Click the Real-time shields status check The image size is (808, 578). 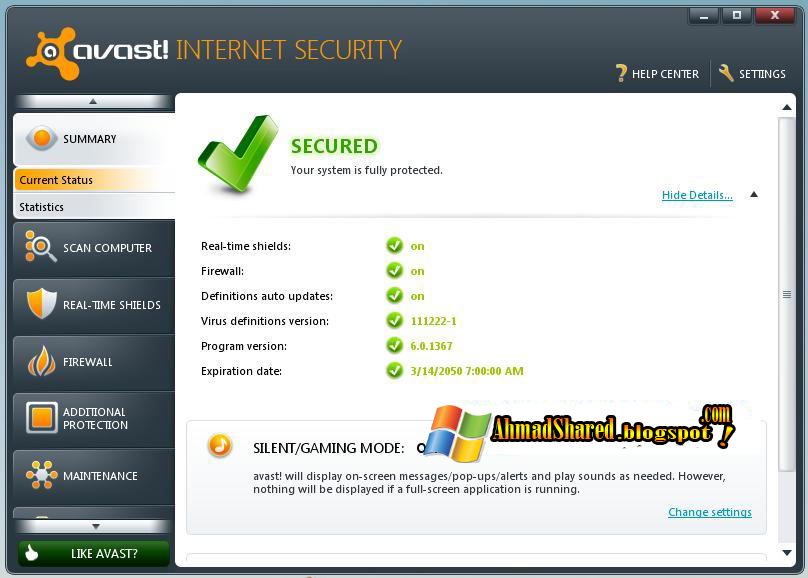pyautogui.click(x=395, y=246)
